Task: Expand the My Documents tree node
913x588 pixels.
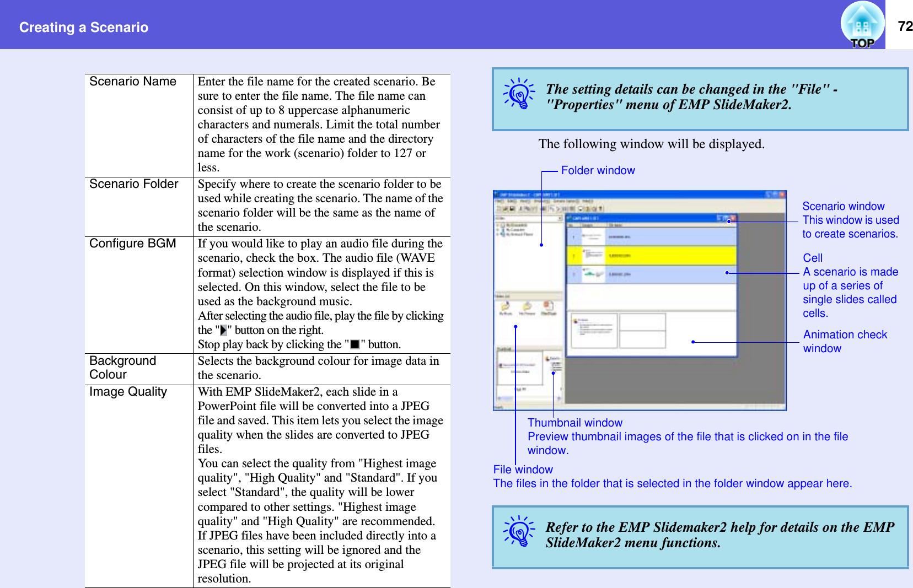Action: click(x=497, y=225)
